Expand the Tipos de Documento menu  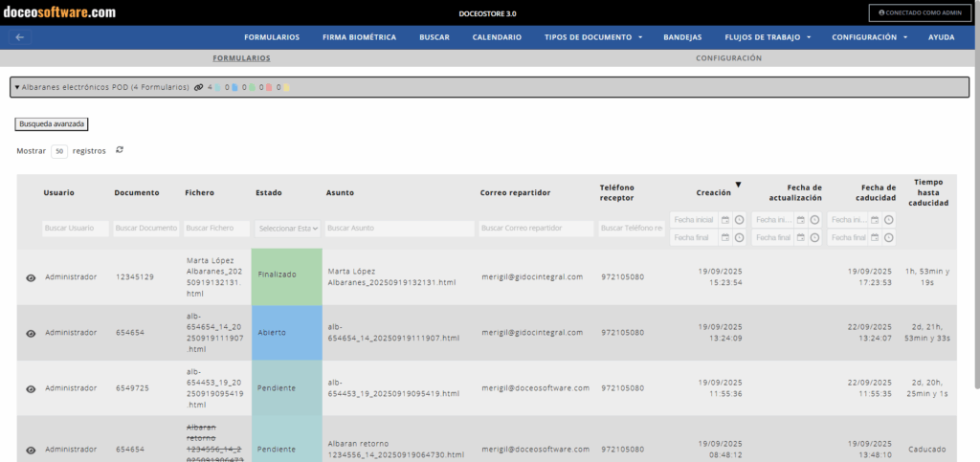[x=593, y=37]
